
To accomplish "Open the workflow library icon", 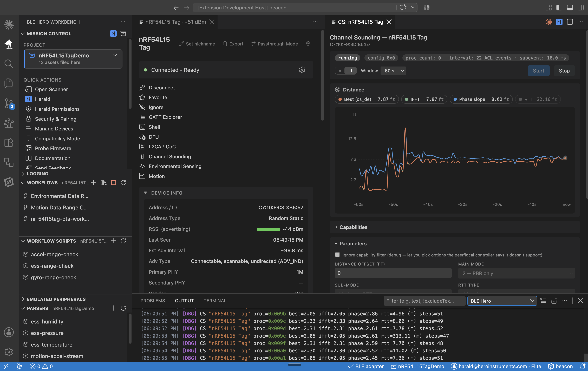I will (x=103, y=183).
